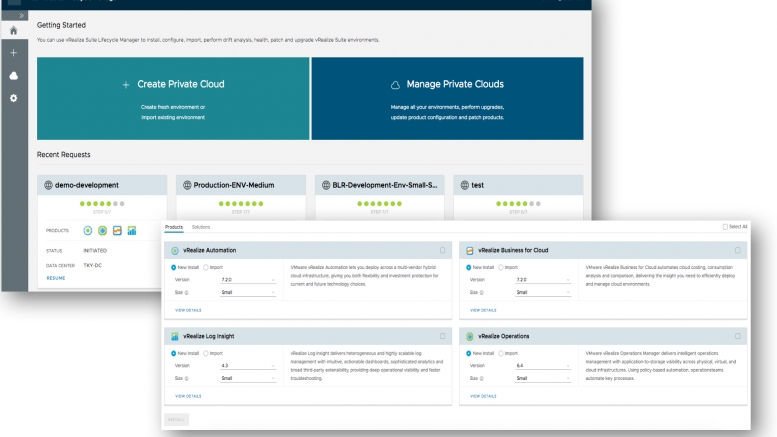Check the vRealize Business for Cloud checkbox
Viewport: 777px width, 437px height.
pos(737,250)
